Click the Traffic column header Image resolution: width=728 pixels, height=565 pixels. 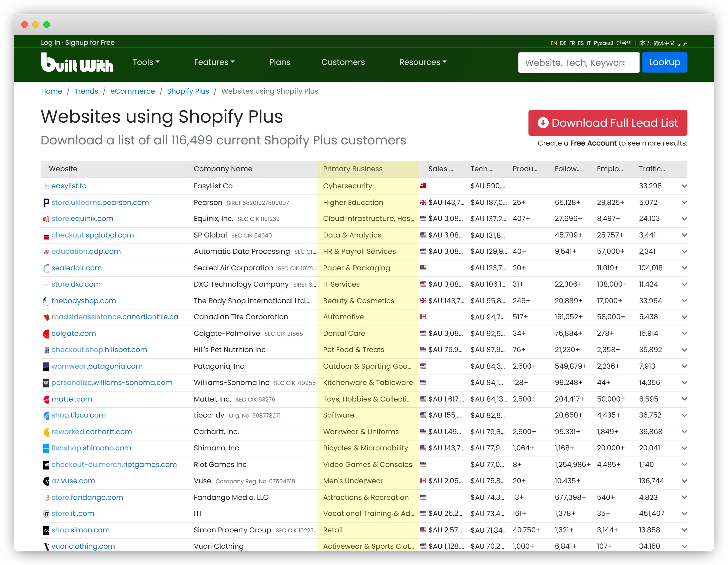pos(652,169)
